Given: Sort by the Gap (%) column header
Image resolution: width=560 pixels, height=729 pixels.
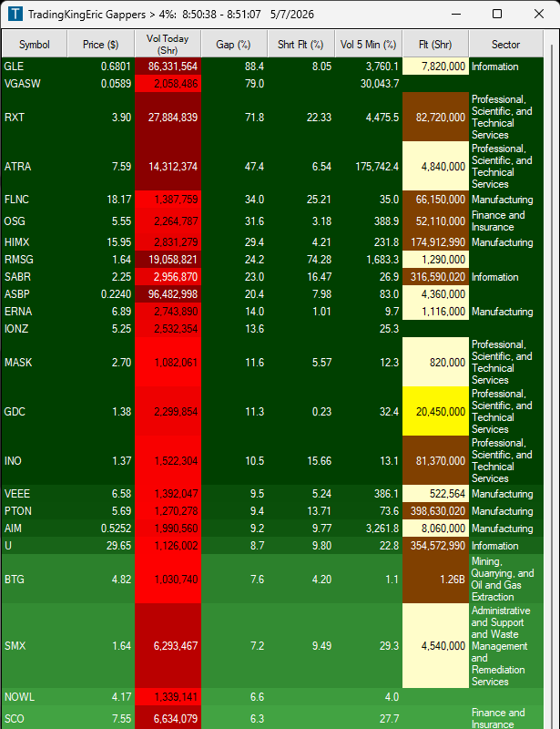Looking at the screenshot, I should tap(234, 44).
